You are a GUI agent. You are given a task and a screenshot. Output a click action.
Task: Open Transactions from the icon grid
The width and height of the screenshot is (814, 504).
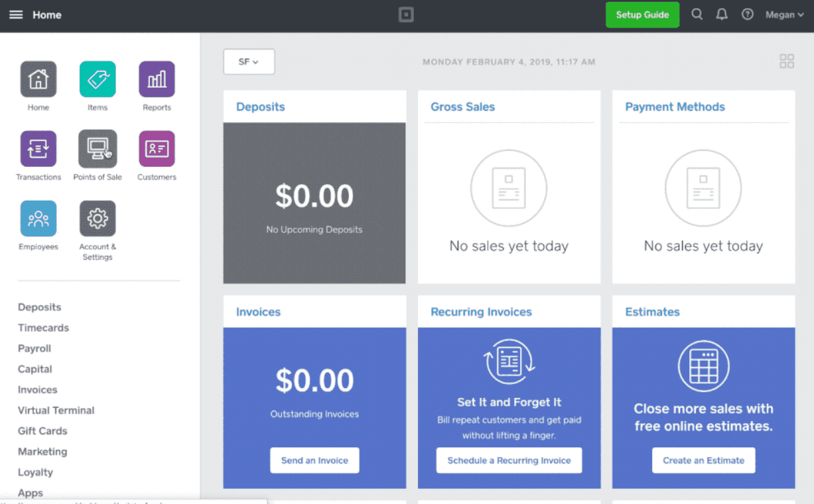click(x=38, y=148)
